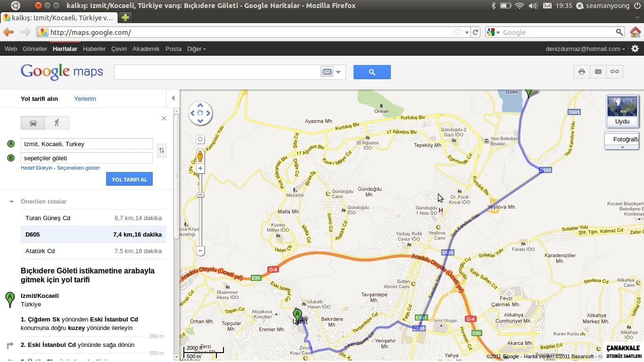Viewport: 644px width, 362px height.
Task: Click the My Location circle button on map
Action: pyautogui.click(x=200, y=140)
